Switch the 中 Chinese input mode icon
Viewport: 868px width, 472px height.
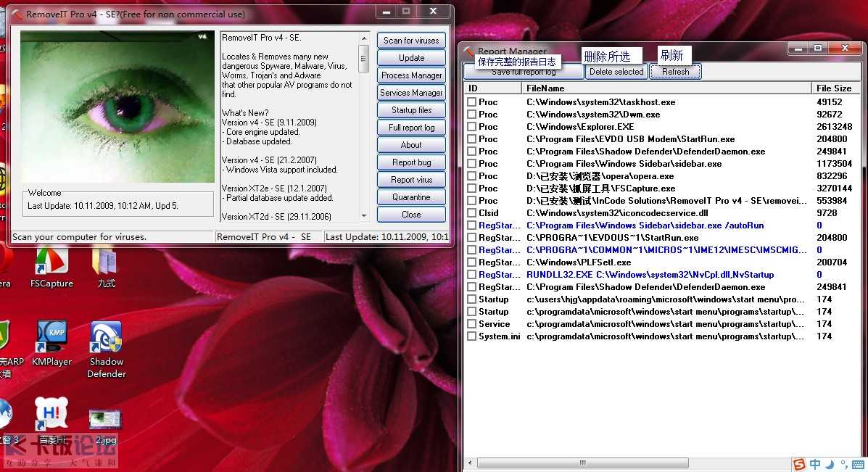click(815, 464)
